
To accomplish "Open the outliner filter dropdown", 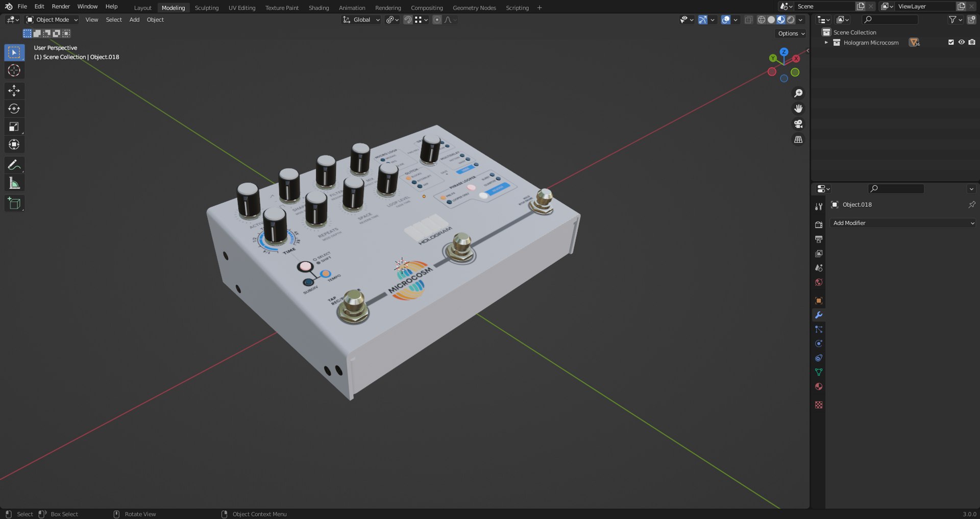I will click(x=955, y=20).
